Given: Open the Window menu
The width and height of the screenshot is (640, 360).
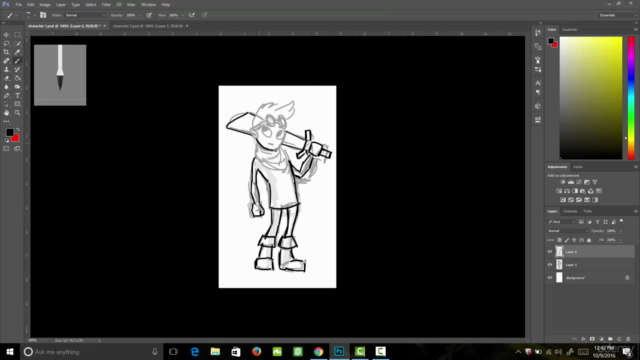Looking at the screenshot, I should click(148, 4).
